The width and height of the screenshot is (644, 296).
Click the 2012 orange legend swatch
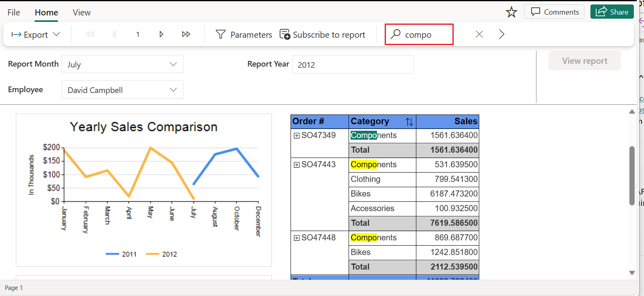[x=153, y=254]
